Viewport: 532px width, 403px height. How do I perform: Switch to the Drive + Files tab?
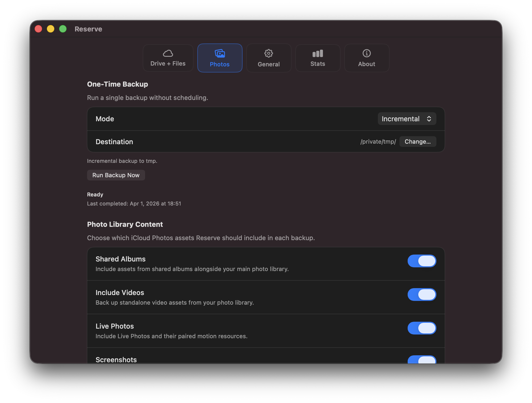coord(168,58)
